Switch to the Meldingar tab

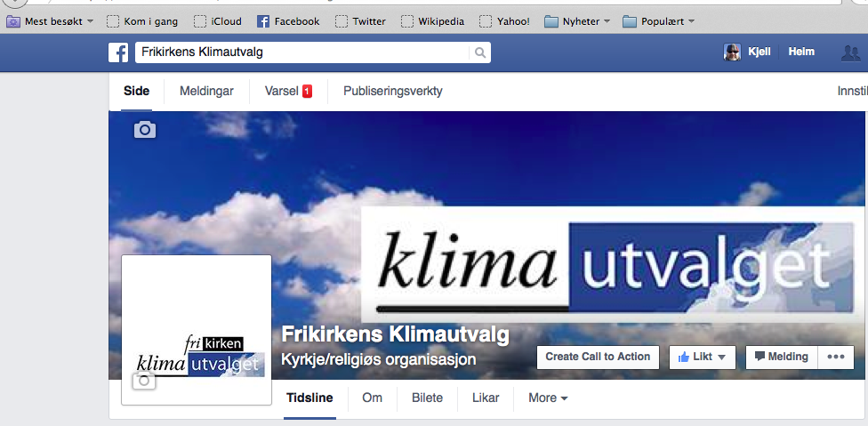206,91
